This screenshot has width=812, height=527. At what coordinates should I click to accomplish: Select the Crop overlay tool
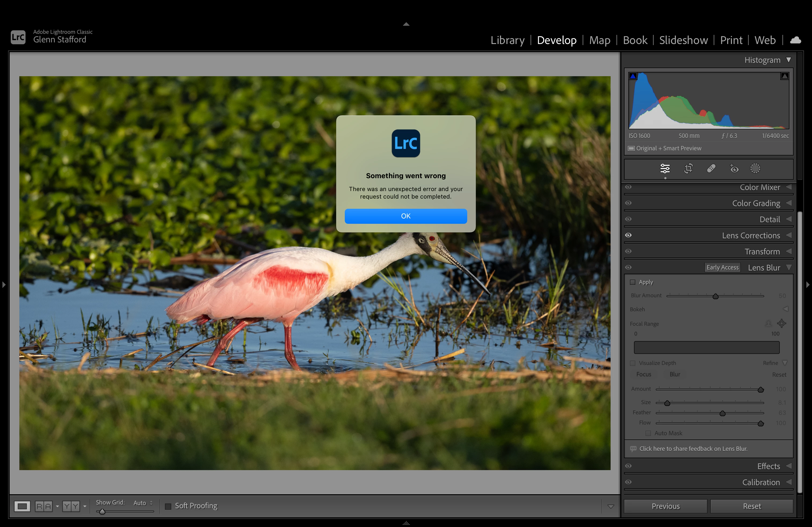[x=688, y=169]
